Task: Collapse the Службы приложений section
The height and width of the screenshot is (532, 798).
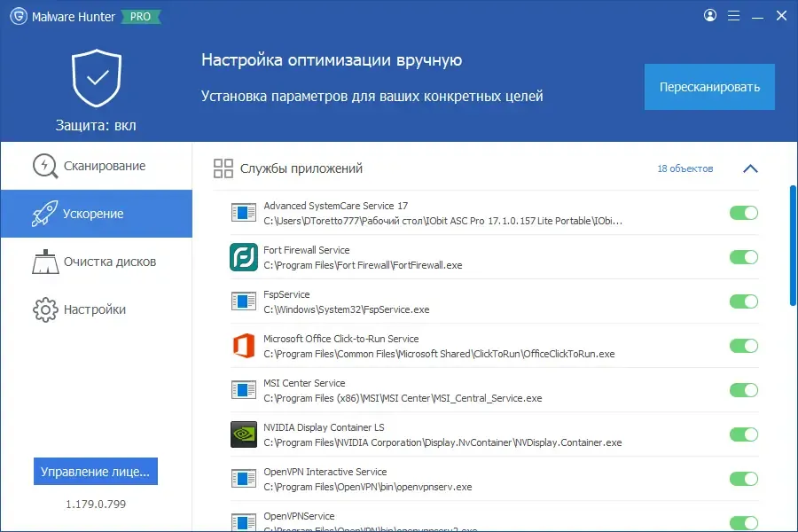Action: pyautogui.click(x=750, y=168)
